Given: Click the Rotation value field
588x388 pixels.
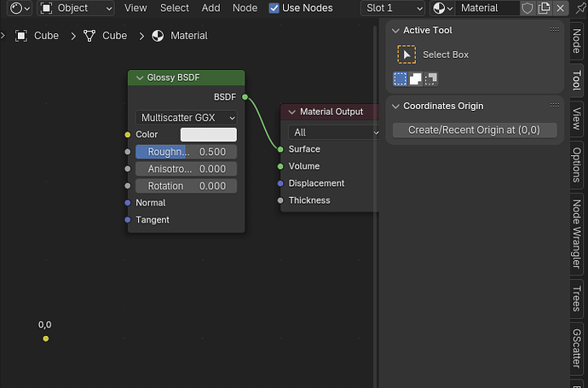Looking at the screenshot, I should coord(186,186).
